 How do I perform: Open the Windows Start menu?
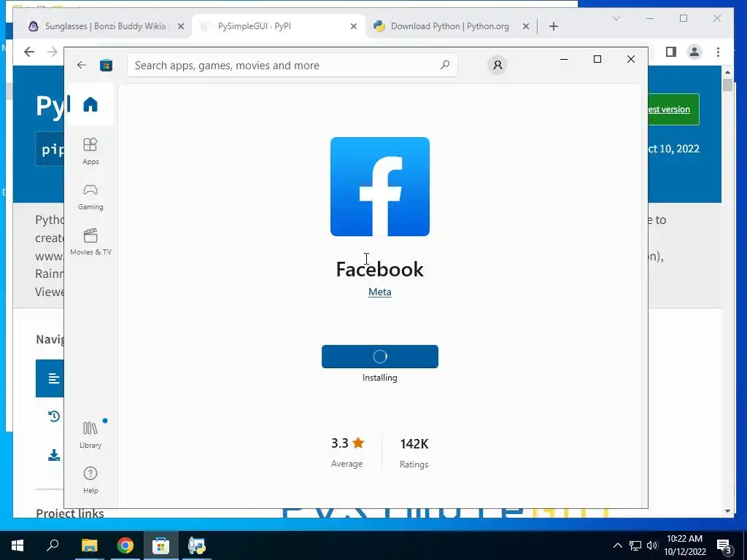click(18, 545)
